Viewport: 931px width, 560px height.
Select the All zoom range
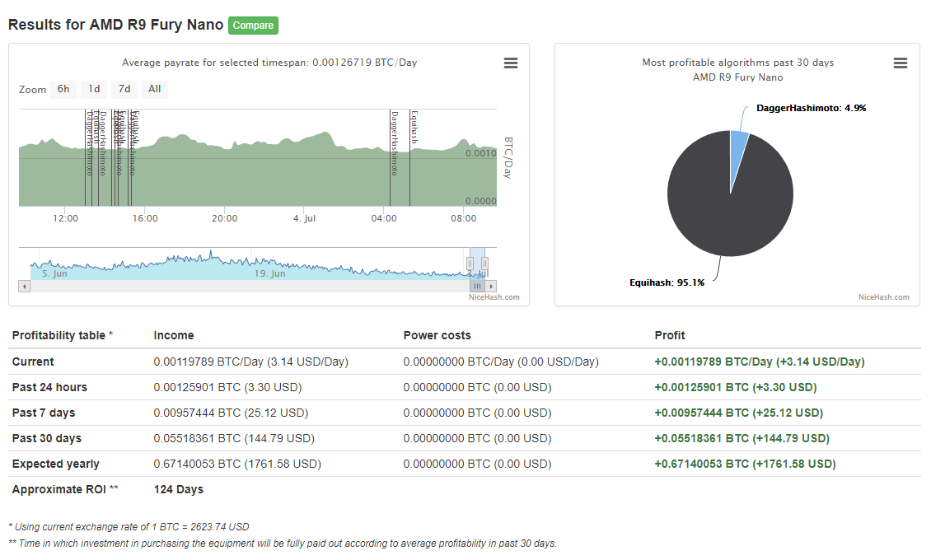click(x=154, y=89)
